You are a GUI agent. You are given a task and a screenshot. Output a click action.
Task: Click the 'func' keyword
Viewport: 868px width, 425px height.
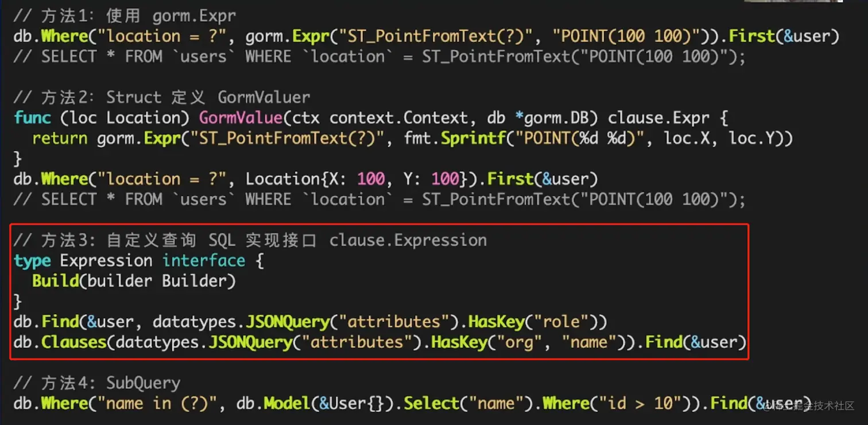(32, 118)
